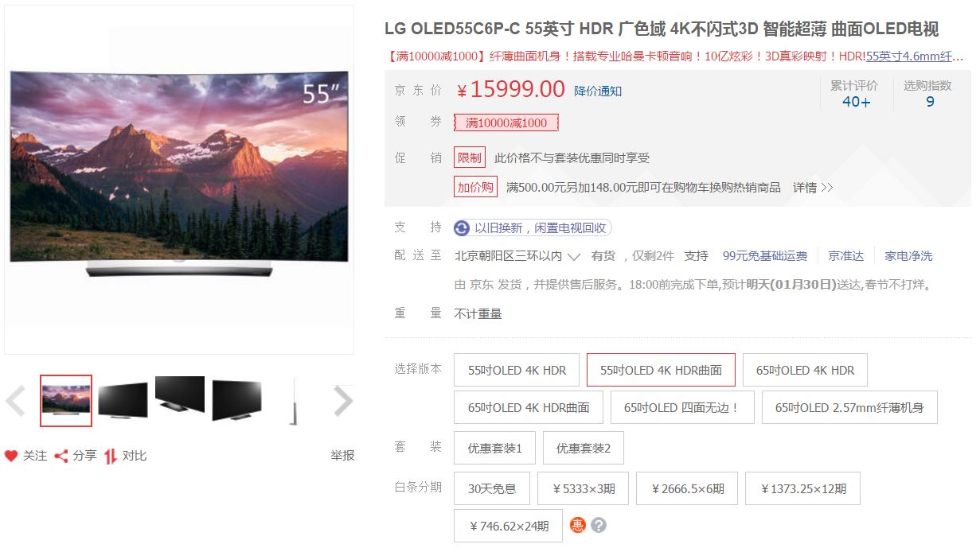
Task: Select the 30天免息 payment option
Action: pos(492,488)
